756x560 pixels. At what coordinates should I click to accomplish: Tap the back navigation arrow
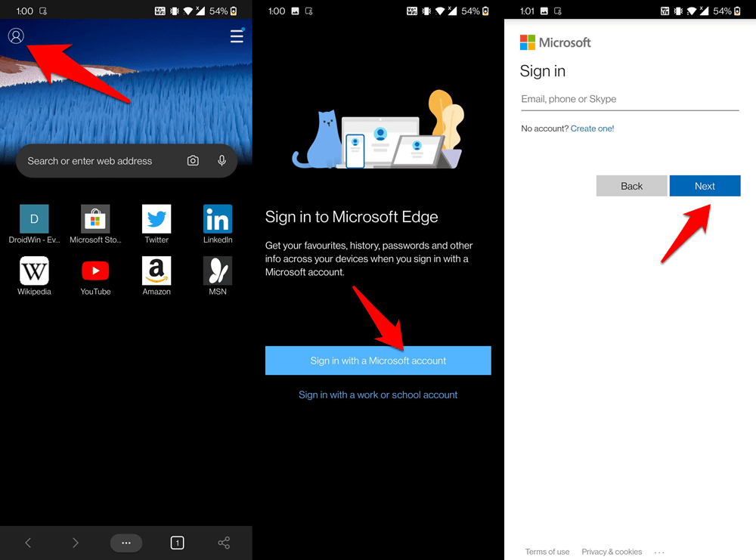tap(28, 543)
